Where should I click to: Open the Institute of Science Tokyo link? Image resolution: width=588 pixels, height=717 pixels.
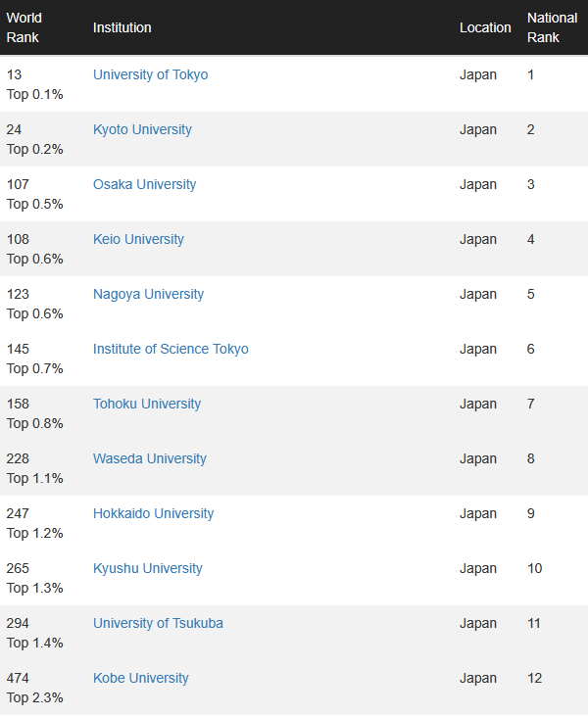[x=171, y=349]
